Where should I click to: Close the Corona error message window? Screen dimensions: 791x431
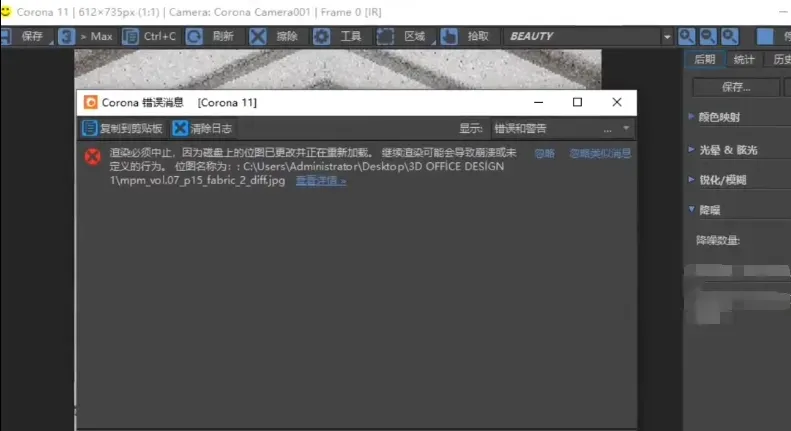[616, 102]
